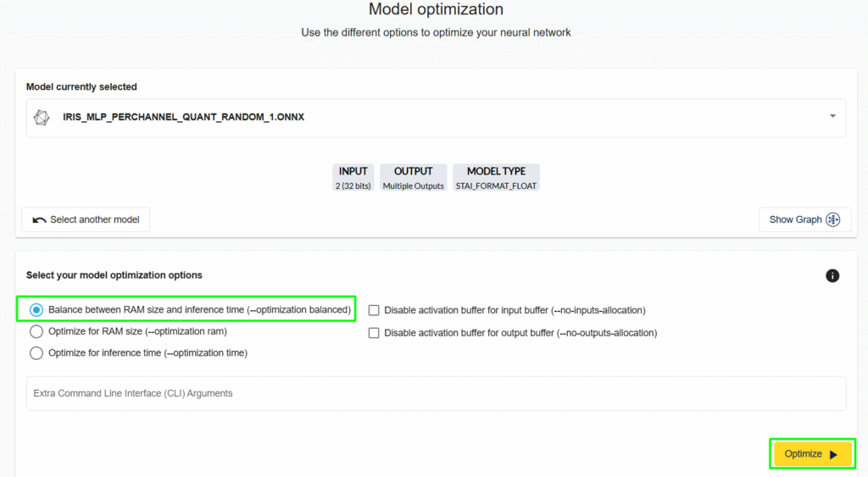
Task: Click the MODEL TYPE STAI_FORMAT_FLOAT badge
Action: click(x=496, y=178)
